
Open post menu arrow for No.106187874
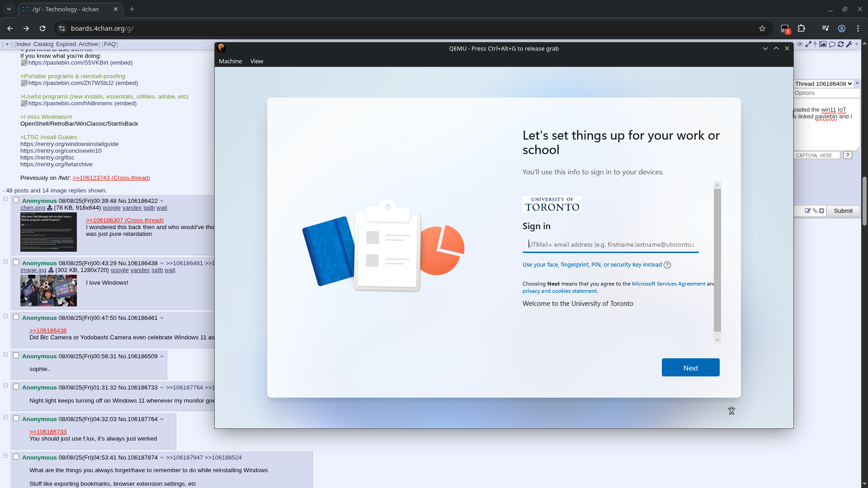click(x=162, y=458)
